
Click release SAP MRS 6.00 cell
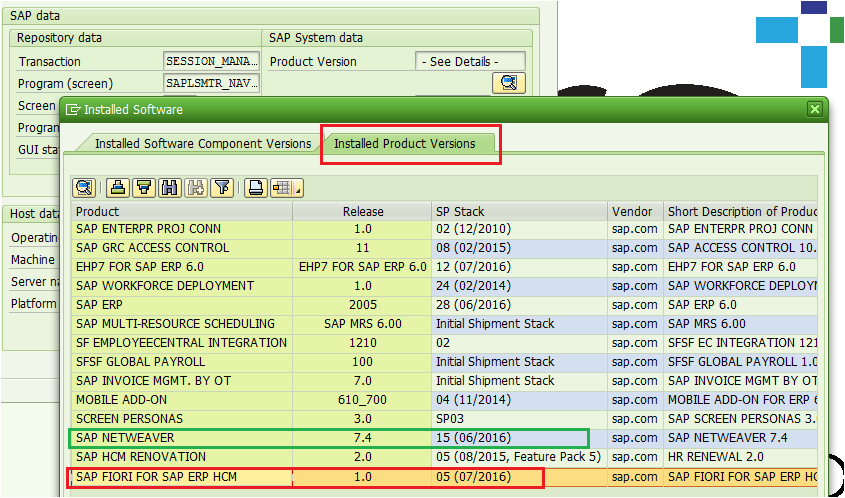pyautogui.click(x=362, y=324)
